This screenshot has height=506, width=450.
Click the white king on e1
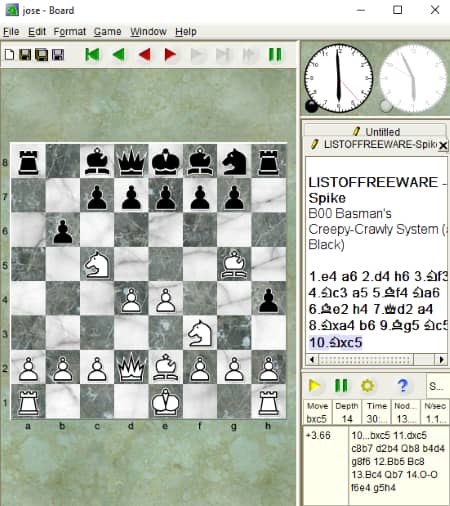(166, 402)
